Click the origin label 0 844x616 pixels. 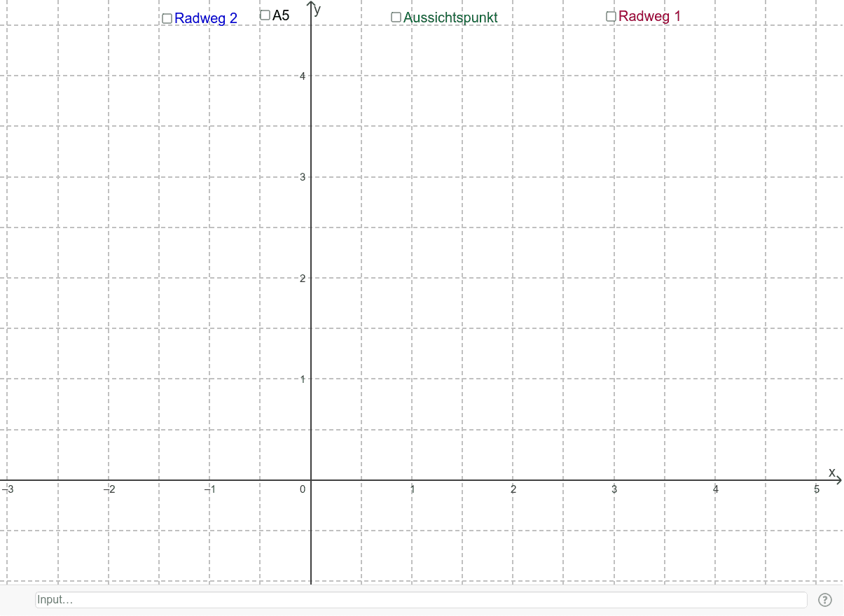click(x=303, y=489)
